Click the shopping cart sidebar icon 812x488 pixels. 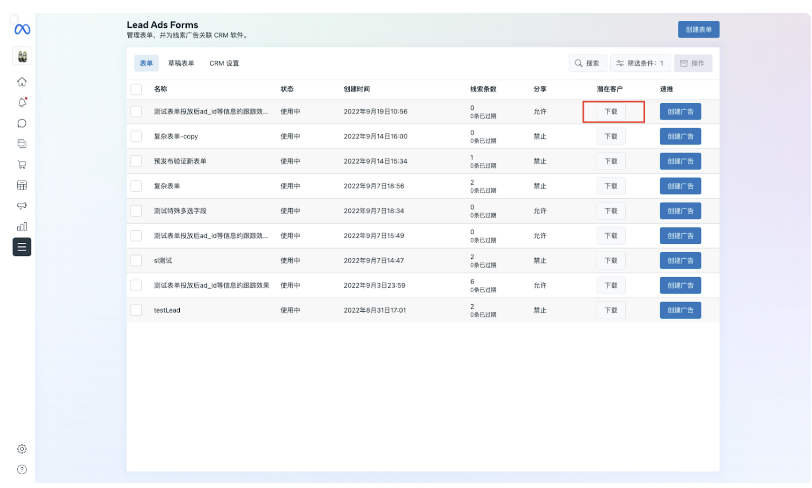click(x=22, y=164)
